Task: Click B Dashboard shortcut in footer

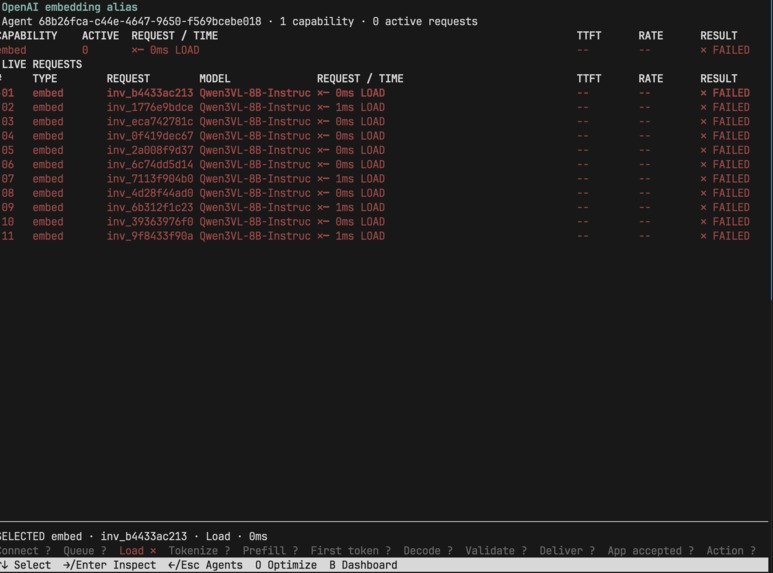Action: pyautogui.click(x=363, y=565)
